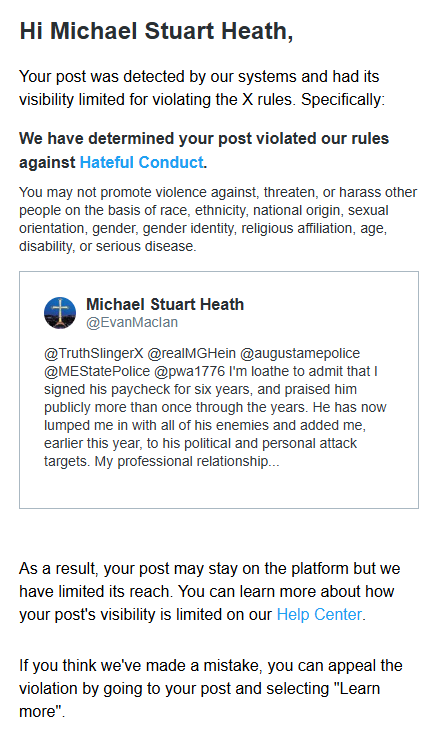Open the Help Center link
Screen dimensions: 430x730
[319, 614]
